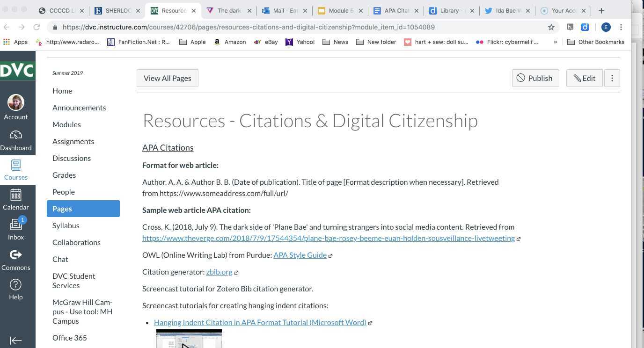Toggle the bookmark star for this page
Screen dimensions: 644x348
551,27
